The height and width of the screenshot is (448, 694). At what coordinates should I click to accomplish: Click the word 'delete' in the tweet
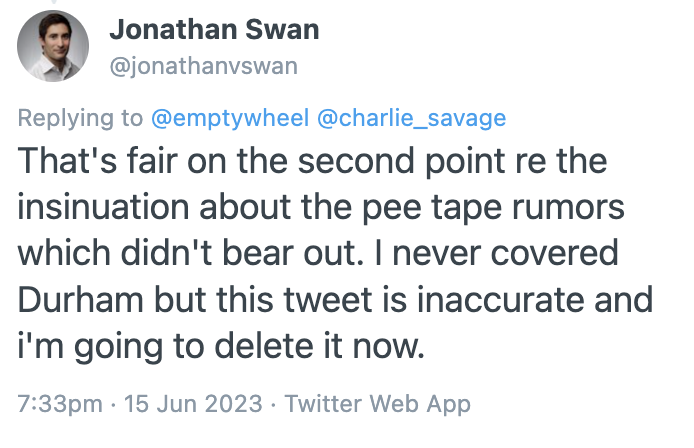click(282, 348)
